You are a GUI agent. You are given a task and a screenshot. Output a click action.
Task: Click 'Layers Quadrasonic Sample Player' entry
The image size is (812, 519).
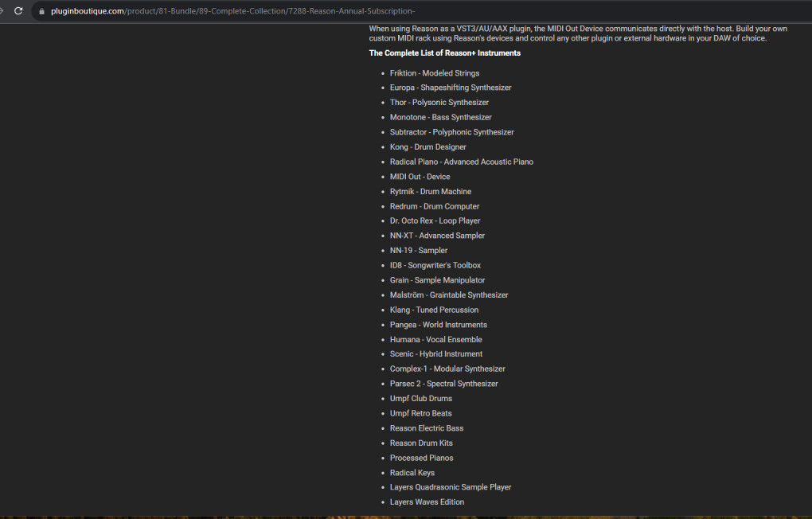click(451, 487)
